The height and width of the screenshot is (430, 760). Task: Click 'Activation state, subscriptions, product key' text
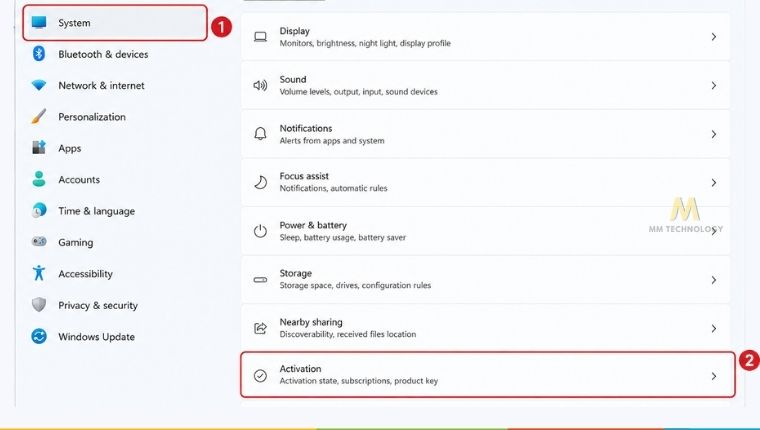click(x=358, y=381)
